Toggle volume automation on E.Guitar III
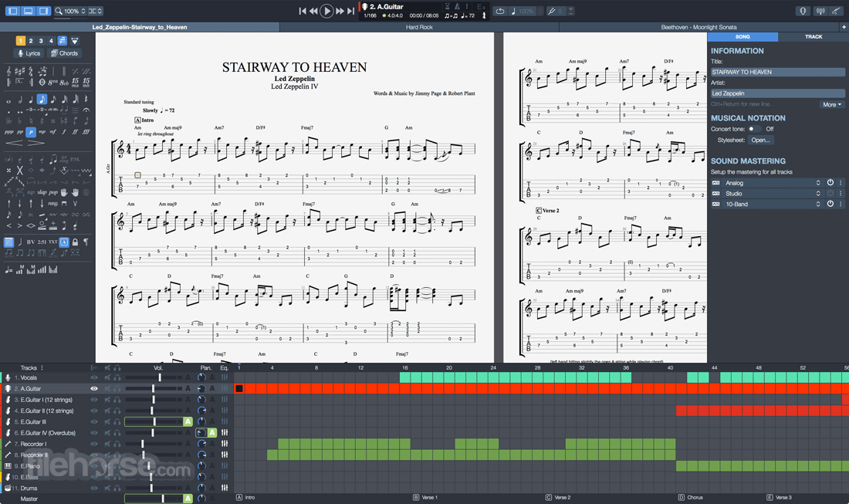The image size is (849, 504). pos(188,421)
